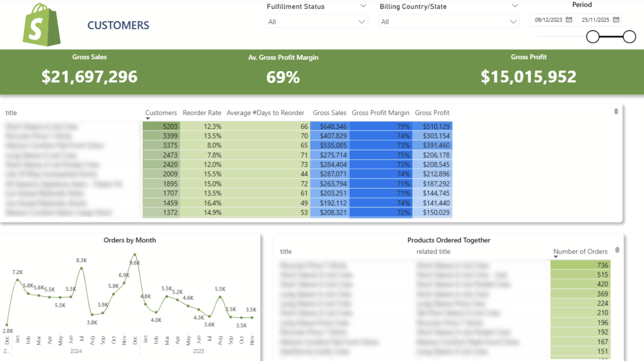Click the start date input showing 09/12/2023
This screenshot has height=362, width=644.
click(548, 20)
